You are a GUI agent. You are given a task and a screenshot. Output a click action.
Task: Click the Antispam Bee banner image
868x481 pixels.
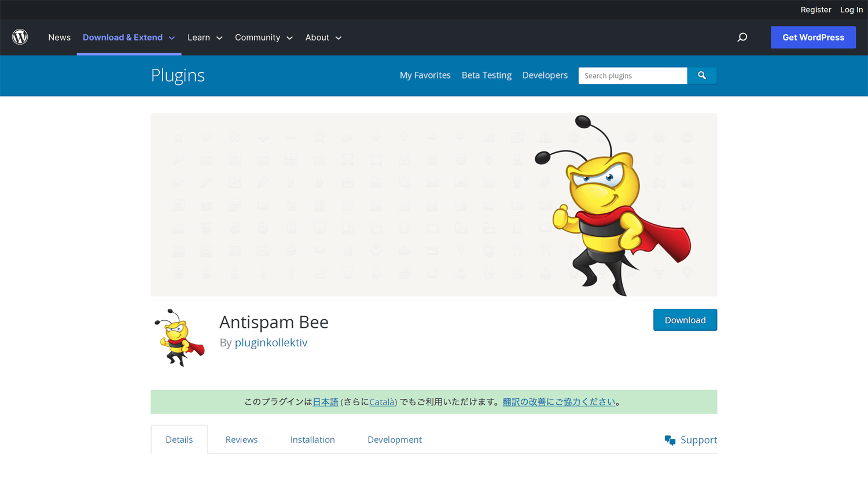click(x=434, y=205)
